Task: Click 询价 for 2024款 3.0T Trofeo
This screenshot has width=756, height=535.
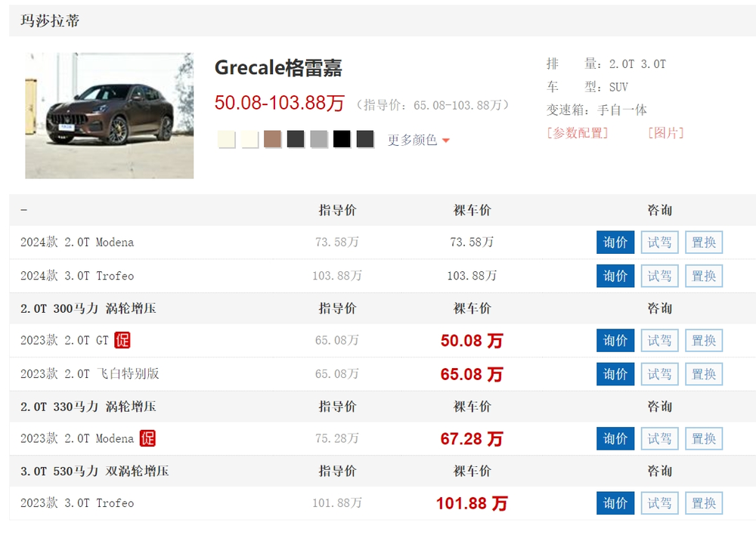Action: [x=615, y=276]
